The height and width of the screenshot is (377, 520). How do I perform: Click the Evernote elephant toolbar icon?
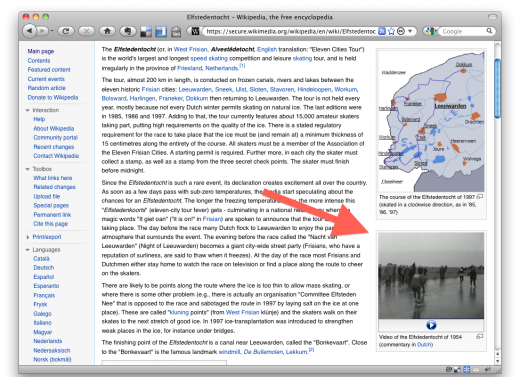tap(128, 31)
